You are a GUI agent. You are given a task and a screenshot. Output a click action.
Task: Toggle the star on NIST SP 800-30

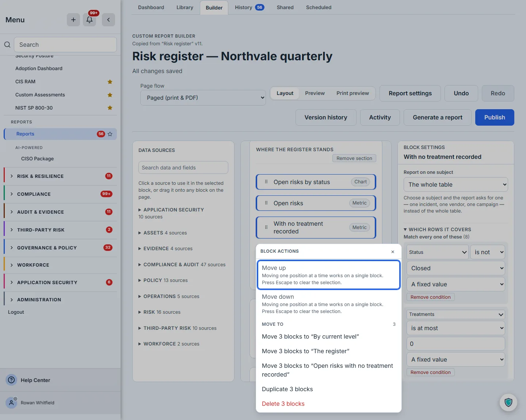tap(110, 108)
